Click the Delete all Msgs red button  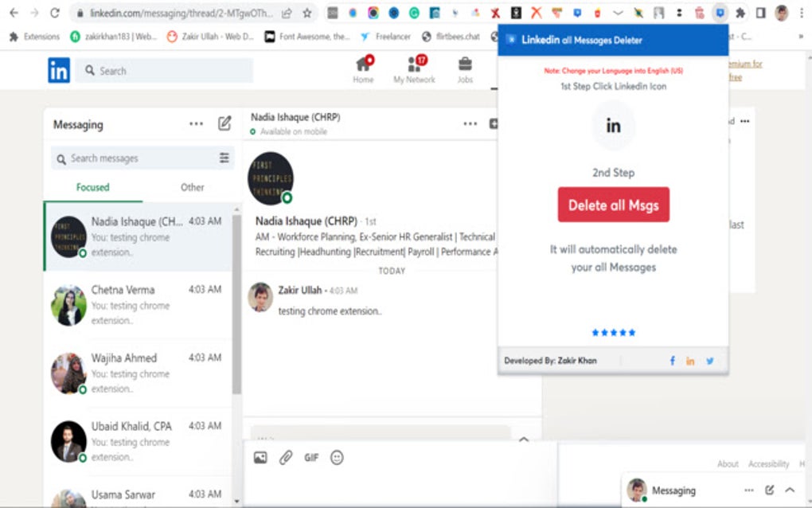pos(613,205)
